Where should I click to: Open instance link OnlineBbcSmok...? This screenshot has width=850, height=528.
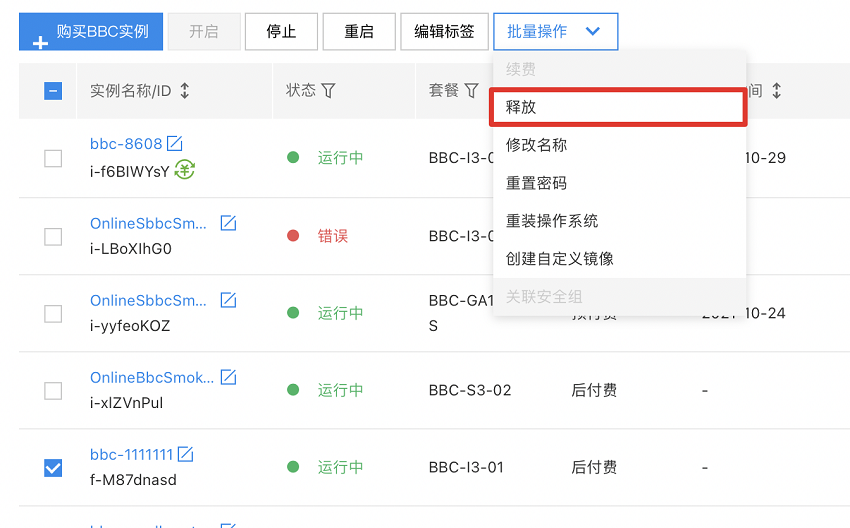[x=152, y=378]
